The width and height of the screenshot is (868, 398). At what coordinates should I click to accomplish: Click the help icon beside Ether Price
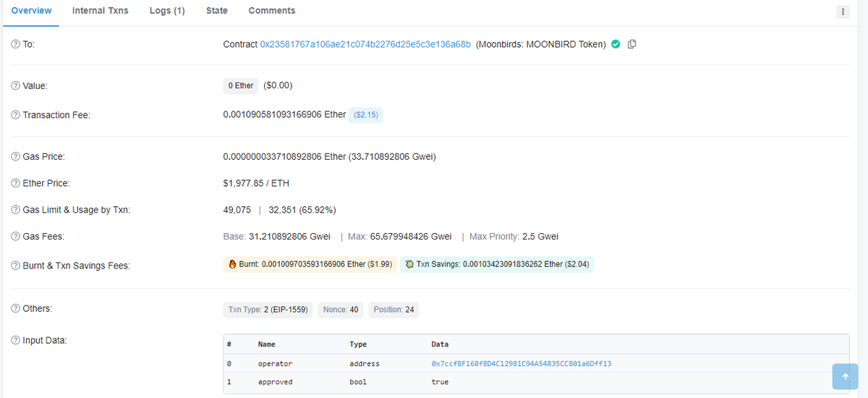[15, 183]
